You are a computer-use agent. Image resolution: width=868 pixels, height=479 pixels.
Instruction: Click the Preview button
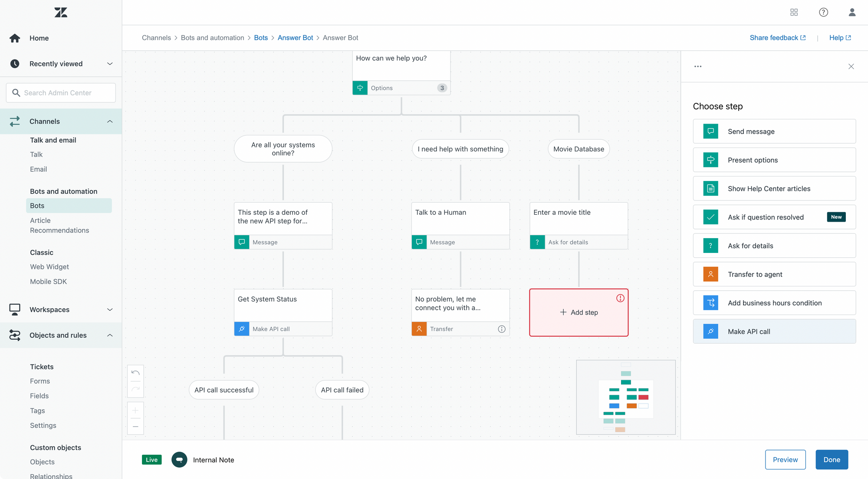(x=785, y=459)
